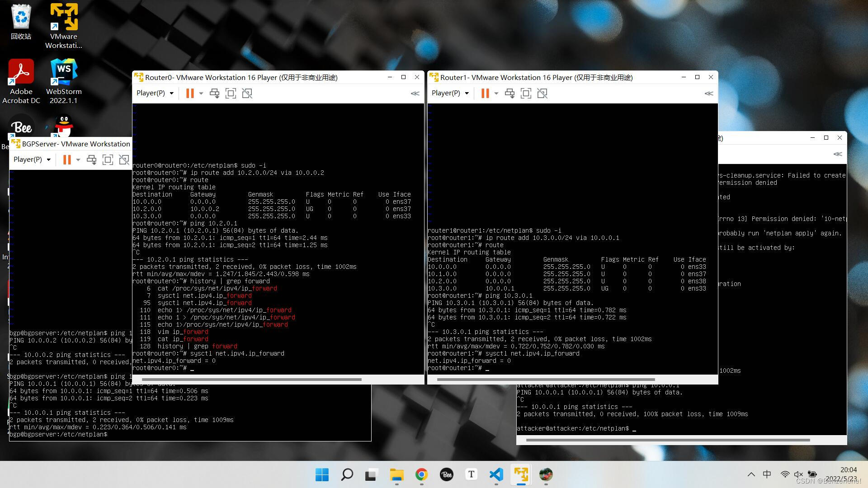Open Google Chrome from the taskbar
Viewport: 868px width, 488px height.
click(421, 474)
